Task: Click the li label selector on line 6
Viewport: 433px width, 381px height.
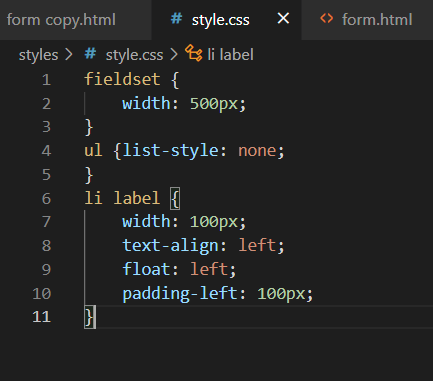Action: click(122, 198)
